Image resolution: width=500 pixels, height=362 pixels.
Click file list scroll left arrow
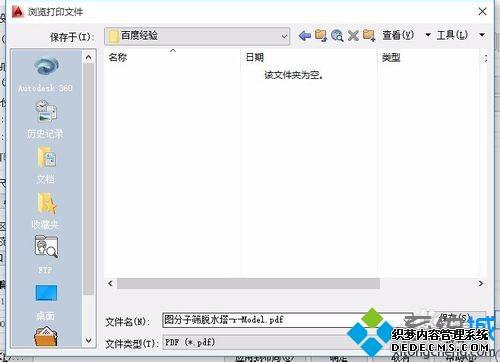pos(110,283)
